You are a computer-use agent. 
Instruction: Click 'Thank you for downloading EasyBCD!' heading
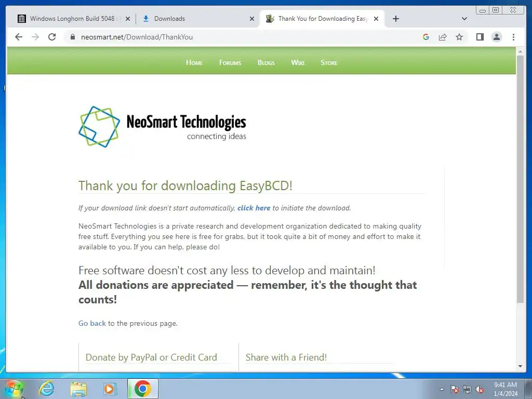(185, 185)
